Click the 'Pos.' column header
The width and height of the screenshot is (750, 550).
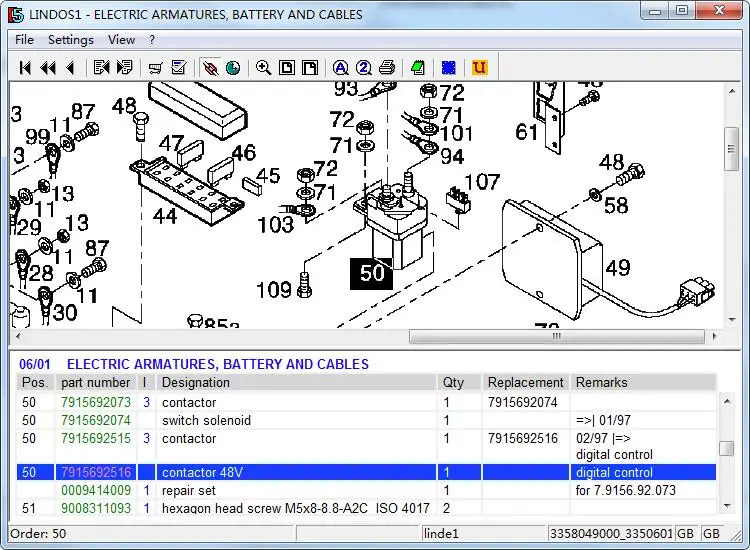click(x=35, y=383)
